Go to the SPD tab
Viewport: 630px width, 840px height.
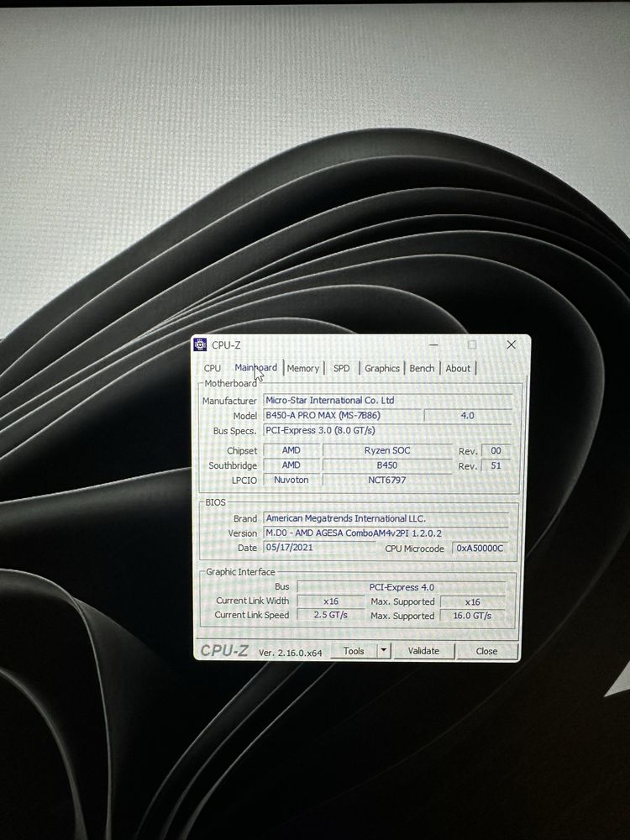[x=341, y=368]
